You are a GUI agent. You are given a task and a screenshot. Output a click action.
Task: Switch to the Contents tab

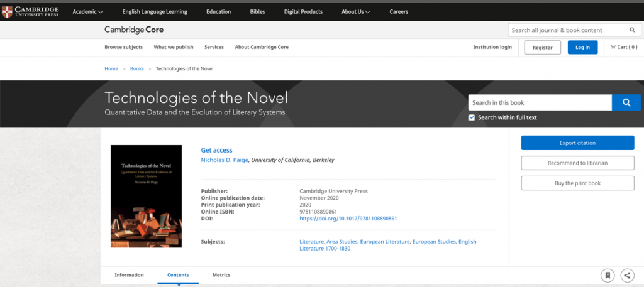(x=178, y=275)
